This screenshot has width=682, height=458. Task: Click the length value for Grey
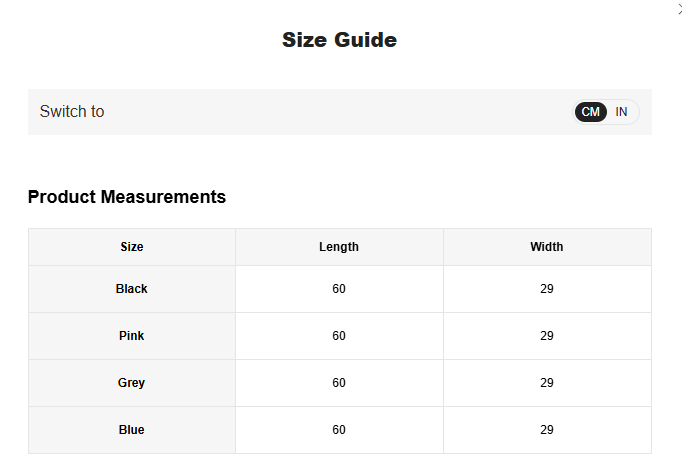point(339,383)
